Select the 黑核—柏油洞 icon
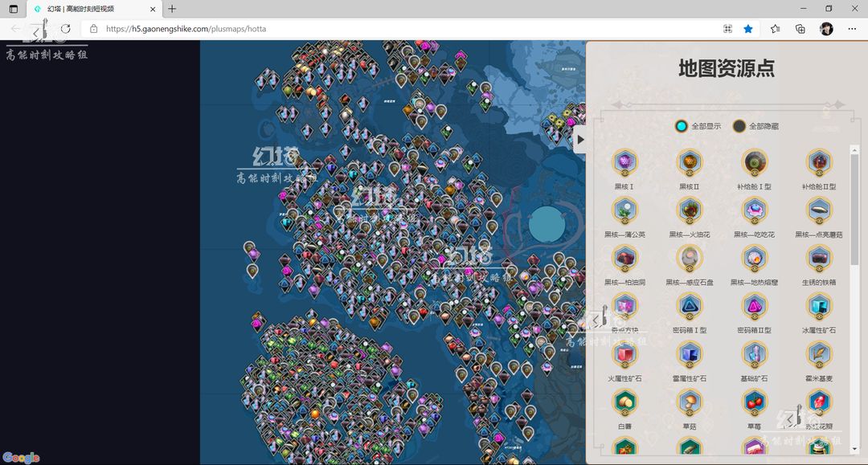 (624, 259)
